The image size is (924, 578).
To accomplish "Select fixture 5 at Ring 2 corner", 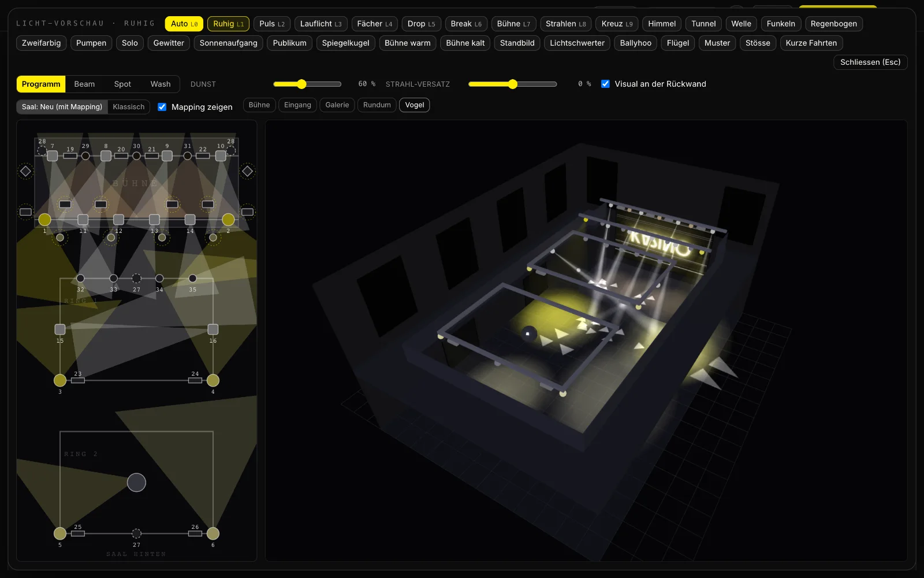I will [x=60, y=533].
